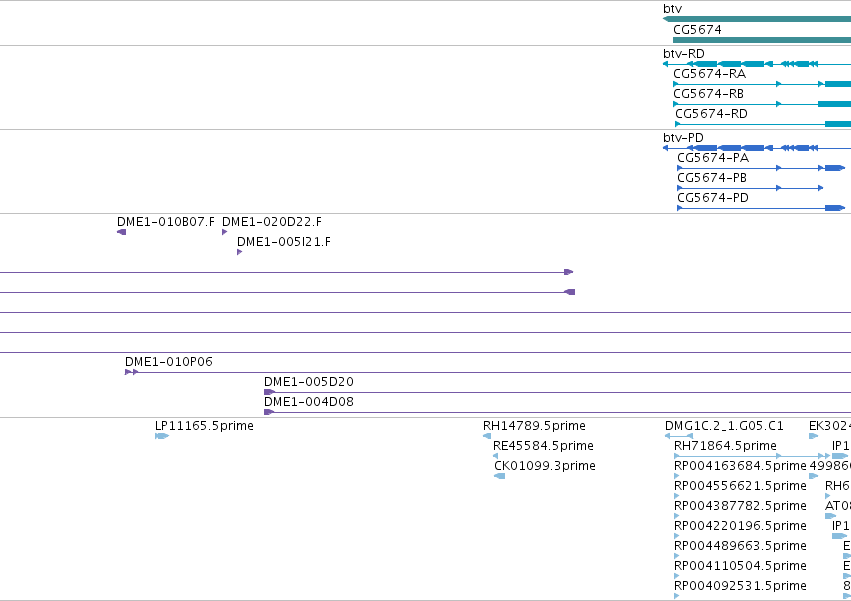Screen dimensions: 851x601
Task: Click the btv-PD protein label
Action: pos(683,138)
